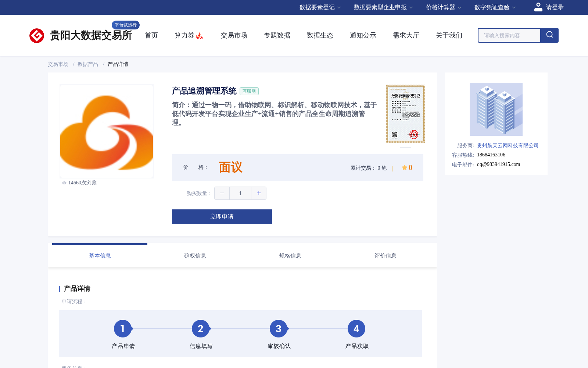Click the email qq@983941915.com
Screen dimensions: 588x368
(498, 164)
